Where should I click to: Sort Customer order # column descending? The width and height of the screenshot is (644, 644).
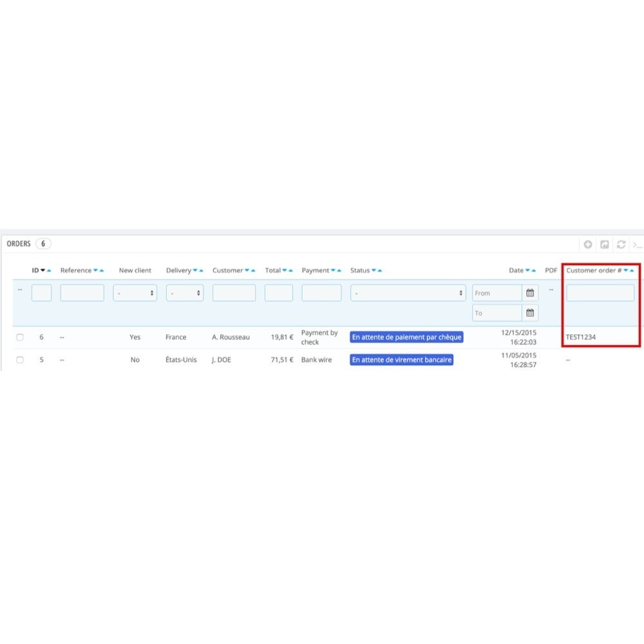click(625, 270)
